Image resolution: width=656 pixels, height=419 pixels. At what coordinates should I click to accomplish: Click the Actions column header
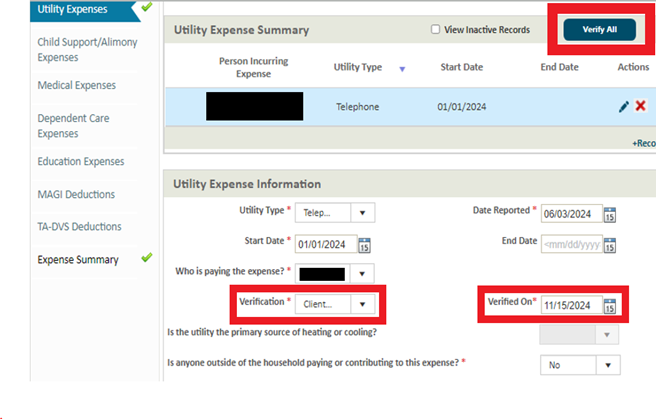[x=633, y=67]
